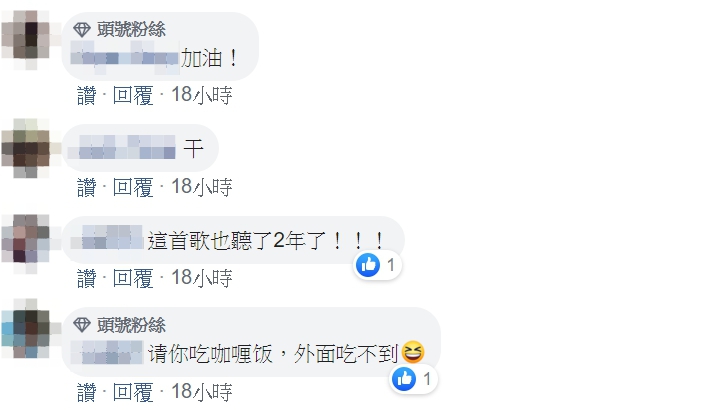Open like reaction count on the song comment
The height and width of the screenshot is (410, 726).
(x=377, y=265)
